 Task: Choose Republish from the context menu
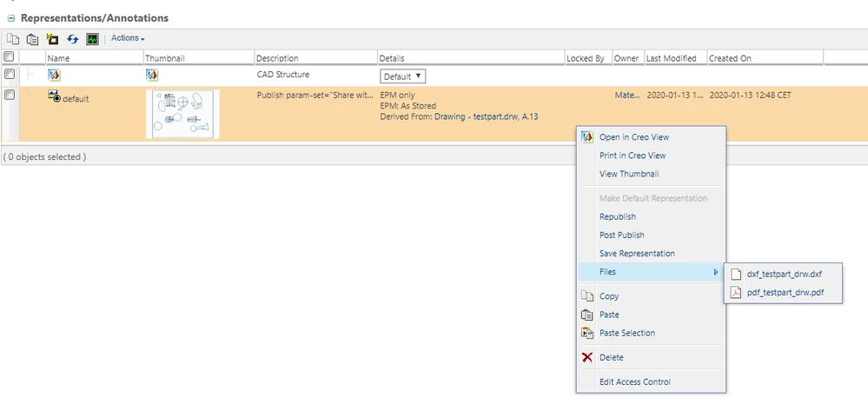618,216
